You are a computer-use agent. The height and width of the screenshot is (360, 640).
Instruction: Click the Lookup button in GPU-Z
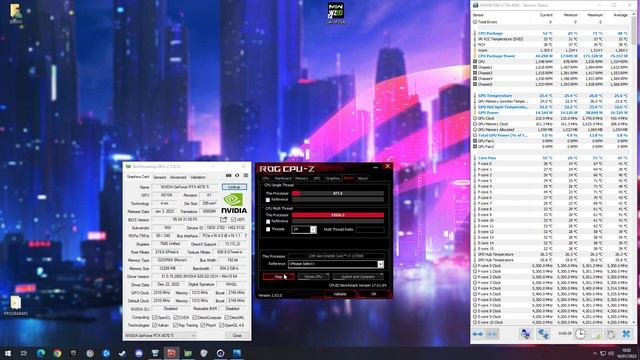234,187
